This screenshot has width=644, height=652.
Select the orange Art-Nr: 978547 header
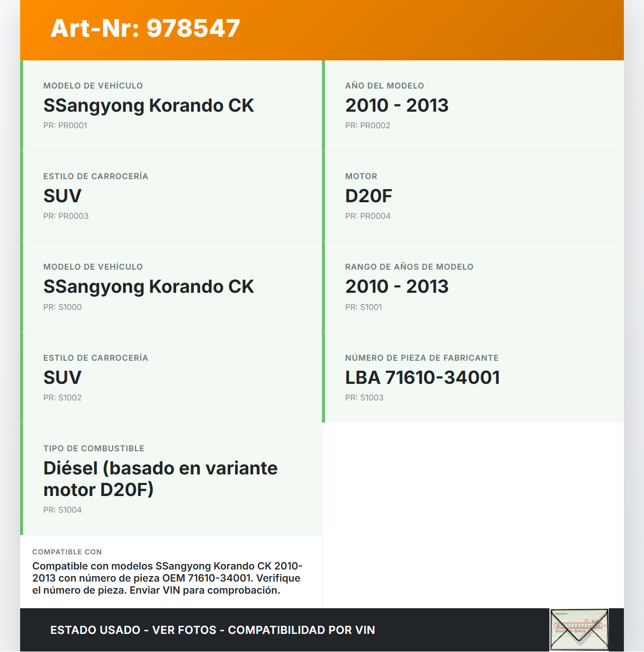(322, 29)
